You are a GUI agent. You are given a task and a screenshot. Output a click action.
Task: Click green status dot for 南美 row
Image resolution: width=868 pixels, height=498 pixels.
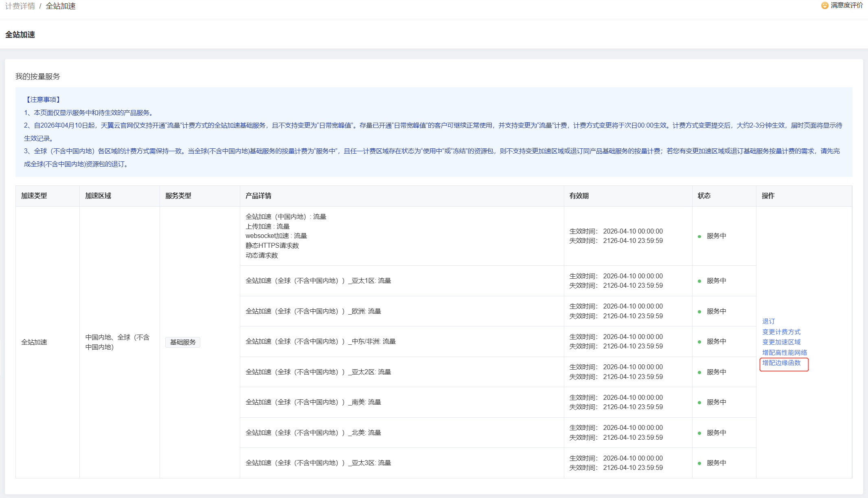click(699, 403)
